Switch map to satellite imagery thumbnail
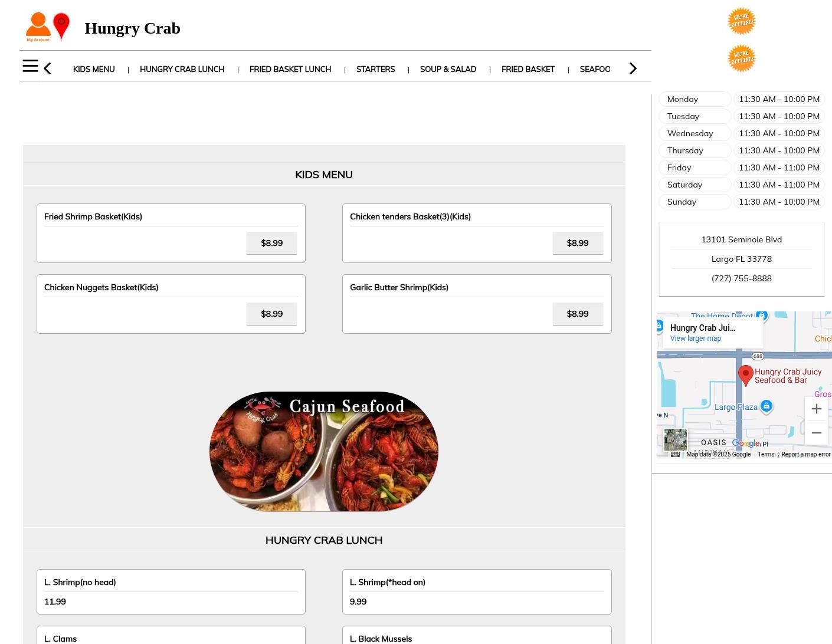The width and height of the screenshot is (832, 644). point(676,440)
